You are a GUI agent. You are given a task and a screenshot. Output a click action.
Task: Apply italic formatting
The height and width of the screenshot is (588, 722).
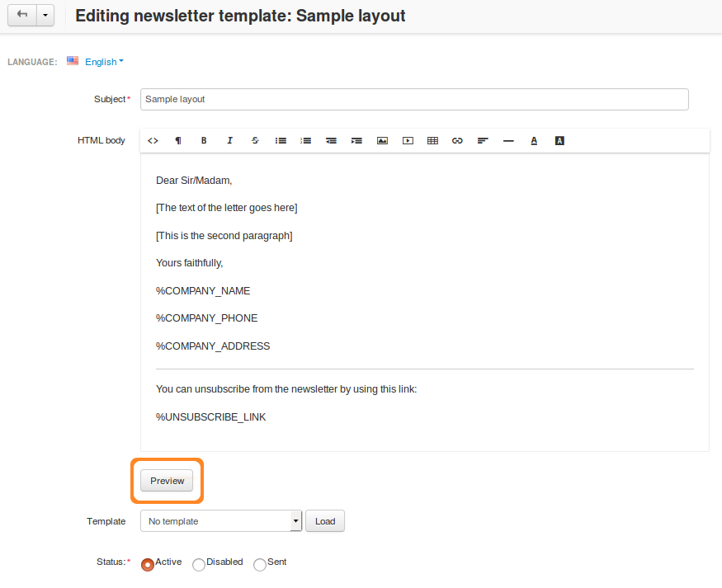[229, 141]
